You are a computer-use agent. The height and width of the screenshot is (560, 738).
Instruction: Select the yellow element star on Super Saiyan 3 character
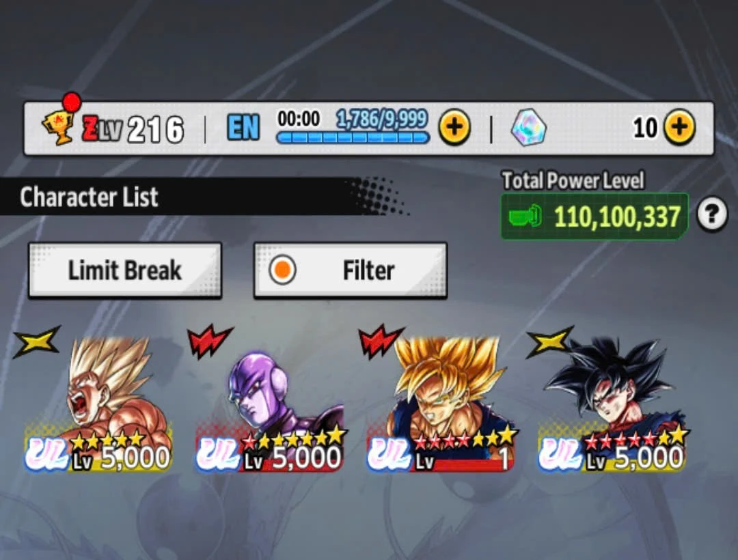(x=37, y=341)
